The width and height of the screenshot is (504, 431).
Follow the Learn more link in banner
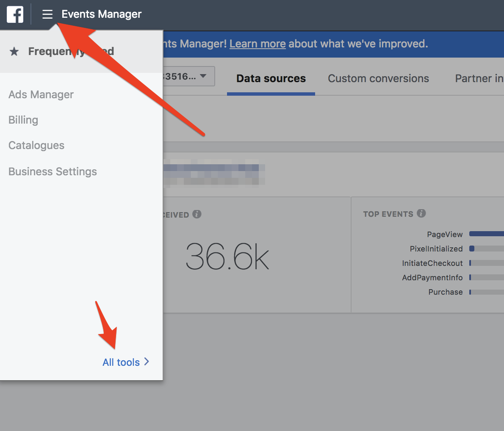258,44
